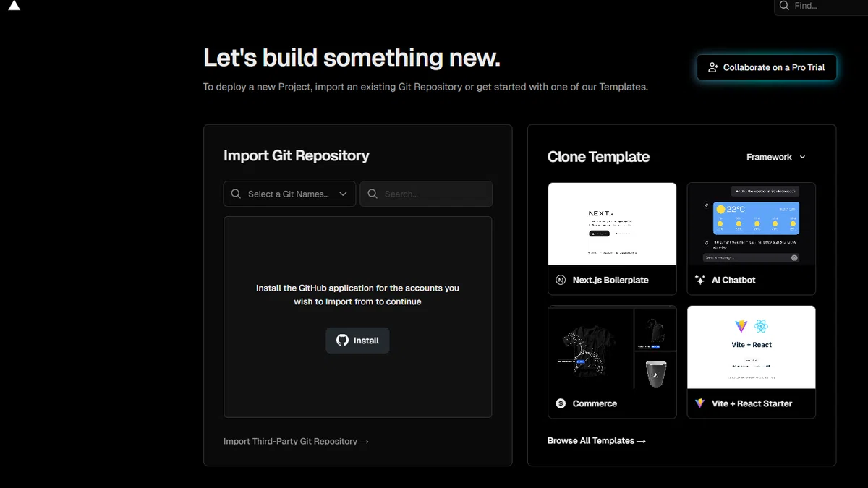This screenshot has height=488, width=868.
Task: Click magnifier icon in Git Namespace selector
Action: (x=236, y=194)
